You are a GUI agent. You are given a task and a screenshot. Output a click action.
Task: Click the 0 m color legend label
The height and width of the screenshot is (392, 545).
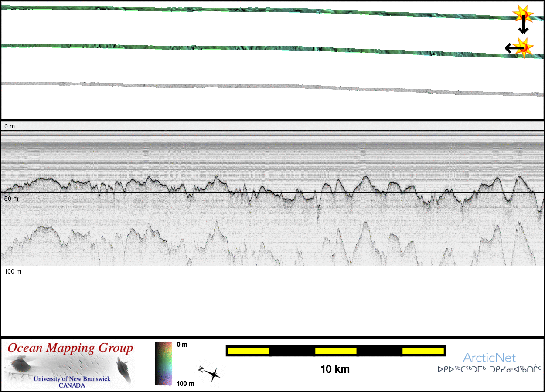[x=182, y=345]
